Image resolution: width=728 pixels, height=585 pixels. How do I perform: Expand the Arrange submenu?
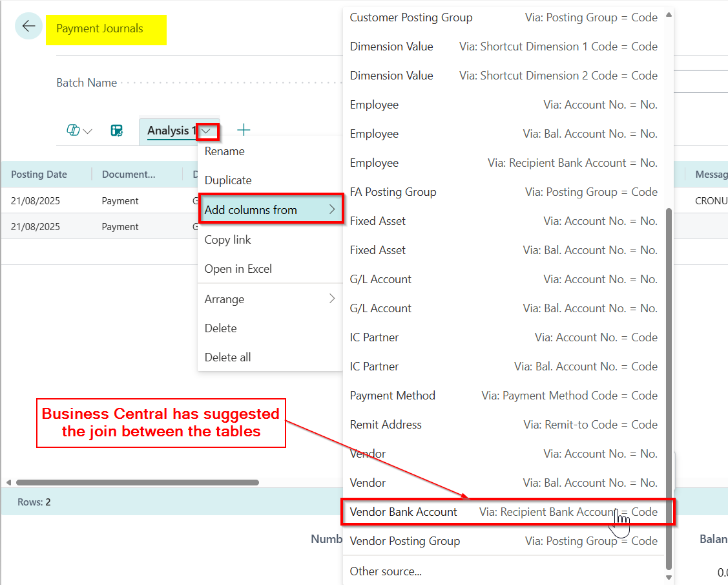click(270, 299)
